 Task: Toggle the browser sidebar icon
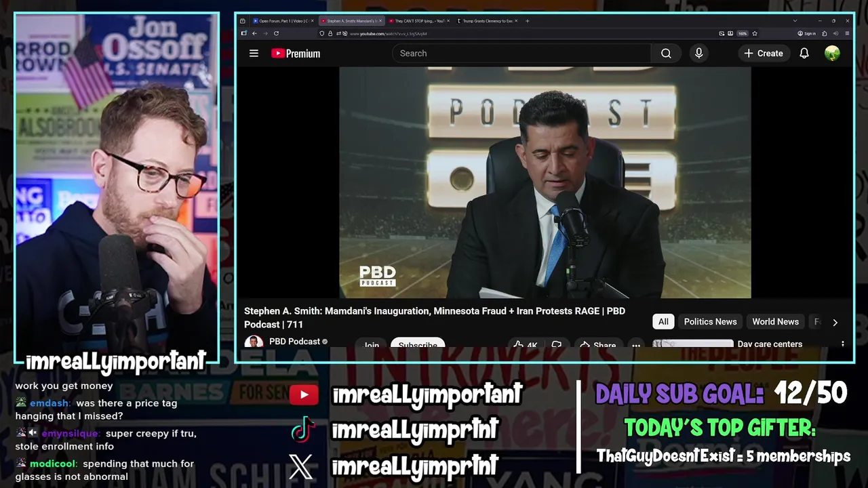pos(244,33)
